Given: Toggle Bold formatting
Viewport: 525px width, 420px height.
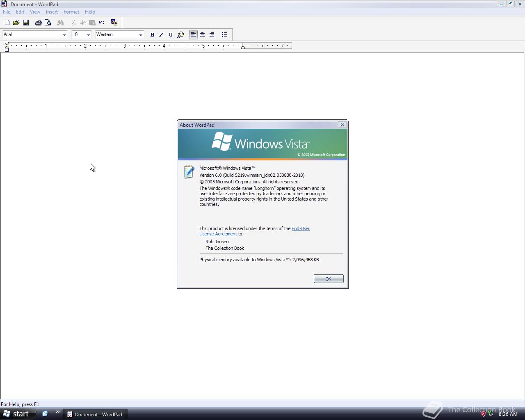Looking at the screenshot, I should click(x=152, y=35).
